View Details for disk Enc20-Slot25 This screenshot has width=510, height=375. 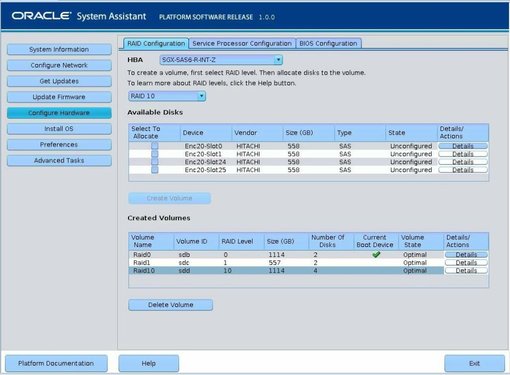click(x=463, y=170)
